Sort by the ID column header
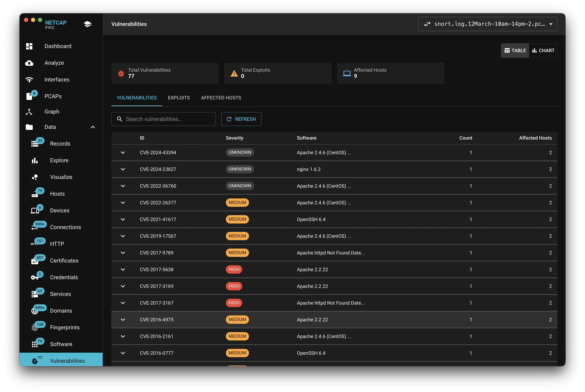This screenshot has height=392, width=585. tap(142, 138)
